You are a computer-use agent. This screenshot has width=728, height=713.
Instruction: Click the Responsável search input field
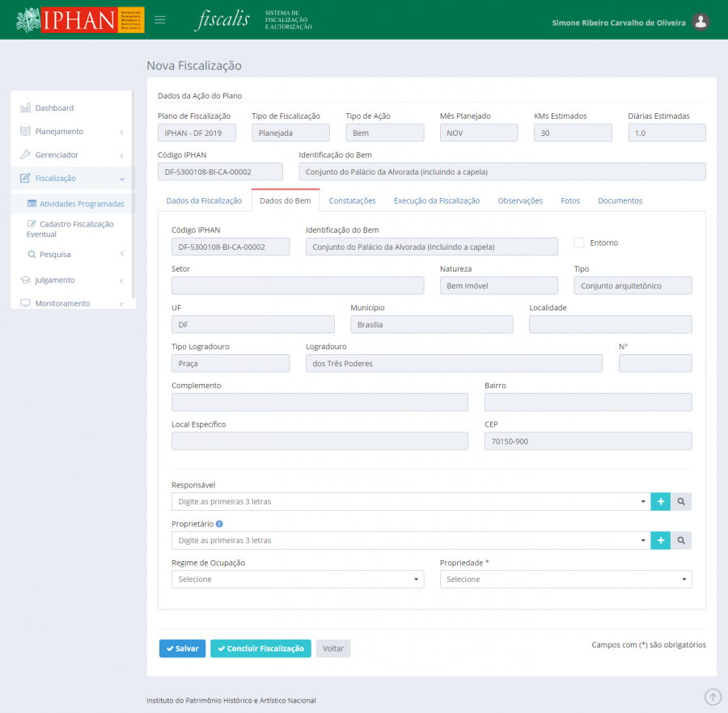point(408,502)
